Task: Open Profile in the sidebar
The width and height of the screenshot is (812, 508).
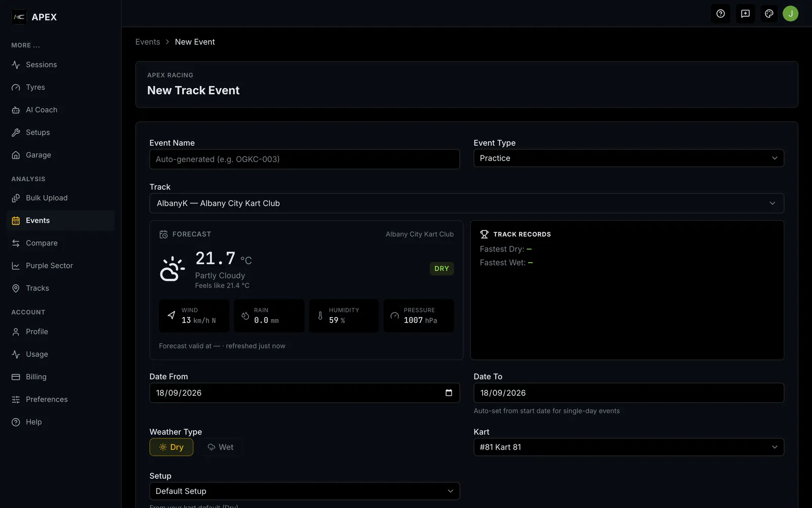Action: coord(60,332)
